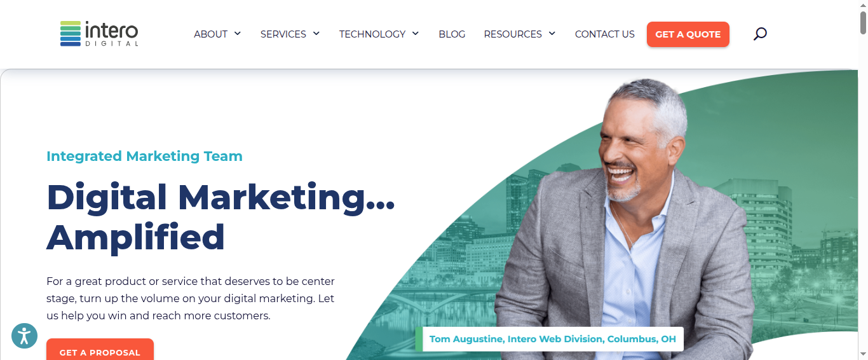Click the Tom Augustine caption label

click(550, 339)
